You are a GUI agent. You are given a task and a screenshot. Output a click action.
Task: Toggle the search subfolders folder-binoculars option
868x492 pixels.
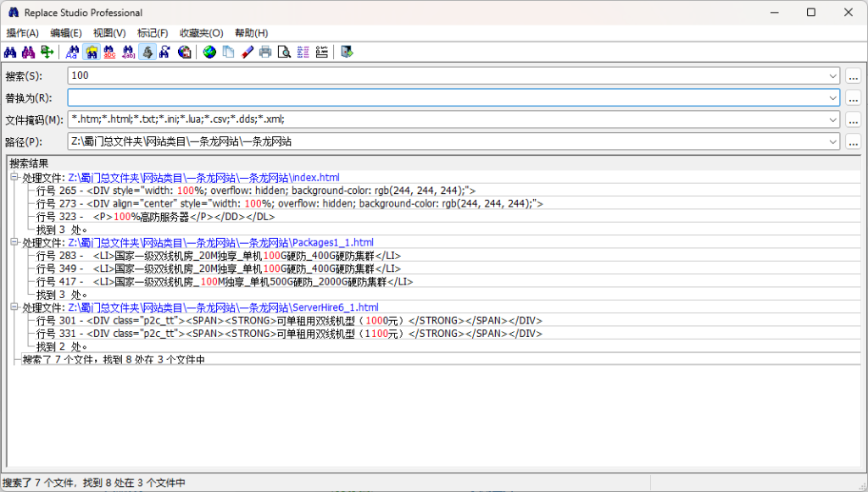(92, 52)
